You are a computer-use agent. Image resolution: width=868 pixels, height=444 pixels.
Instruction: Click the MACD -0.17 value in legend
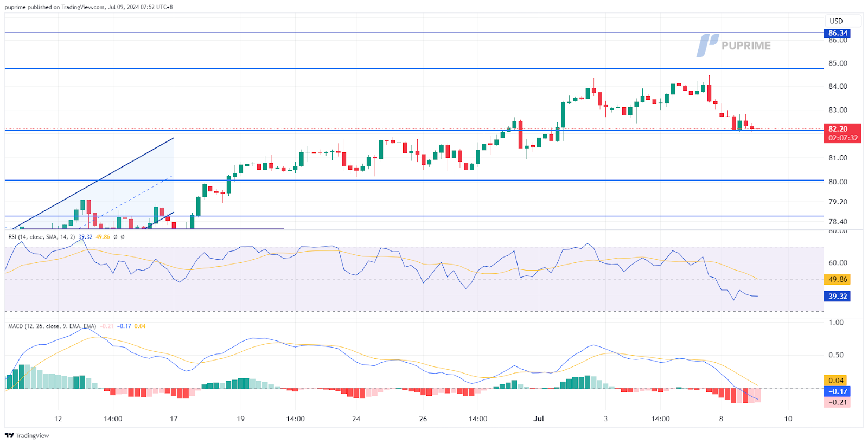point(124,326)
